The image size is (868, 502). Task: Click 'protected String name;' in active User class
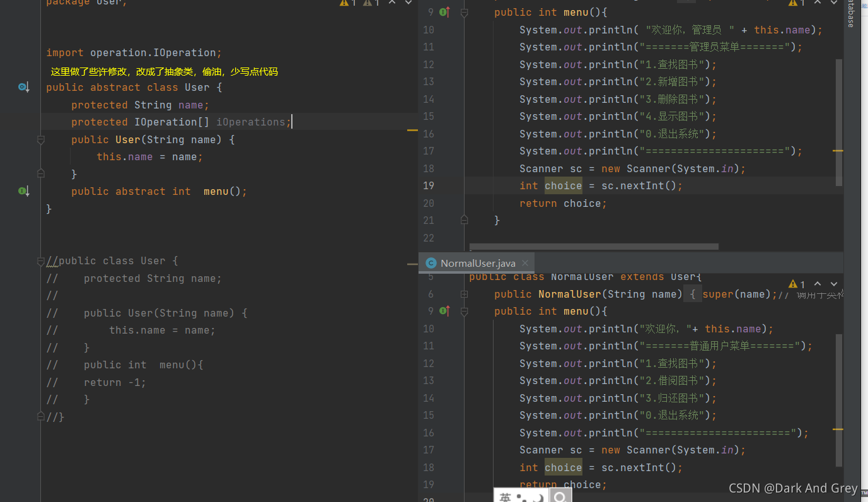coord(140,105)
